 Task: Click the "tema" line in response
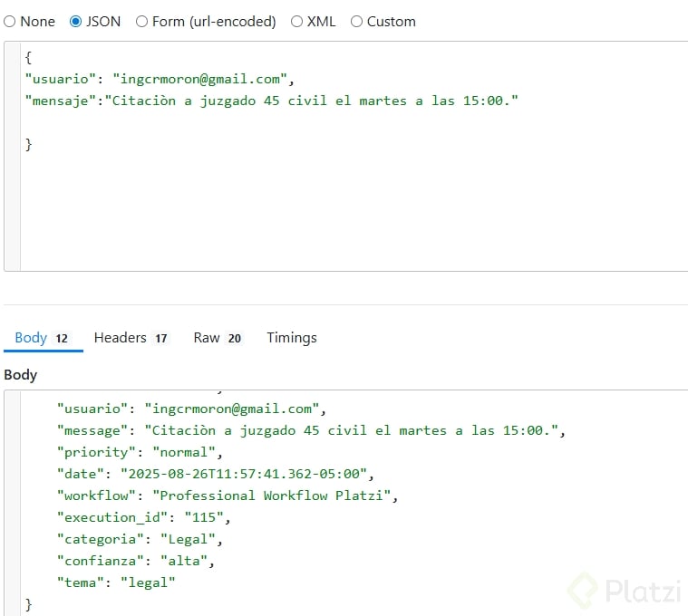(x=116, y=582)
